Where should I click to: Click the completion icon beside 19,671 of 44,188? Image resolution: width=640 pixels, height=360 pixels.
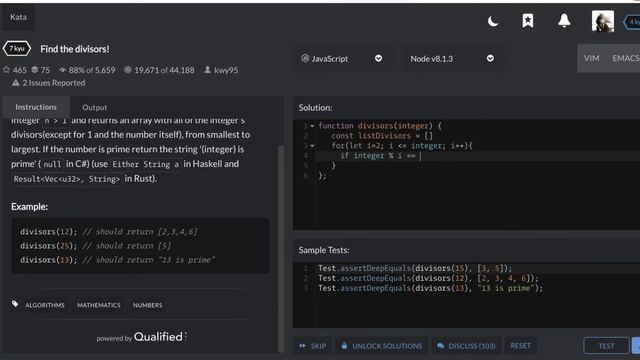128,70
